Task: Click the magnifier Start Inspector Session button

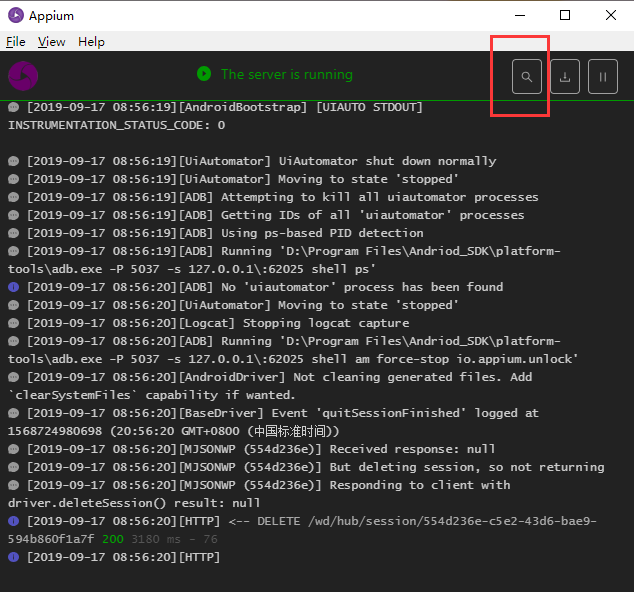Action: point(526,76)
